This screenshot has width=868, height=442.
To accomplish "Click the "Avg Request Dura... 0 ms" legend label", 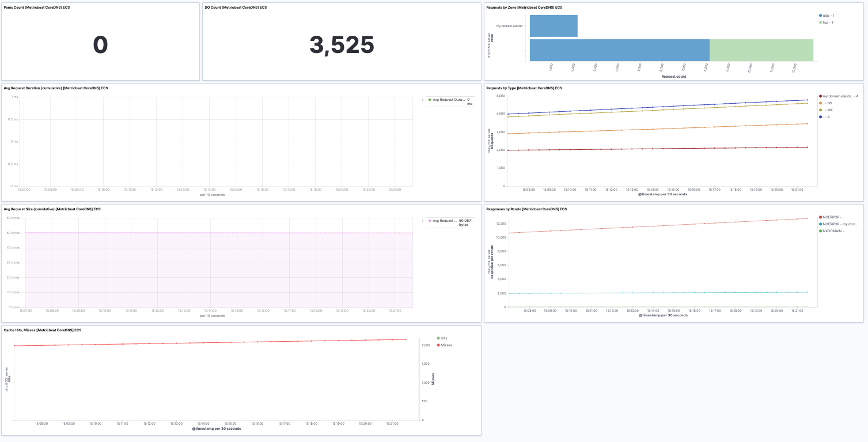I will 449,100.
